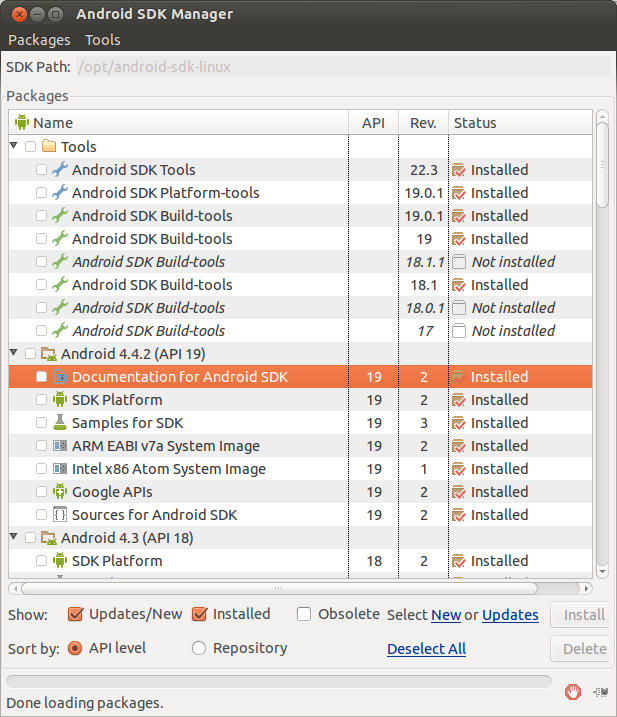Viewport: 617px width, 717px height.
Task: Click the red stop hand icon
Action: [x=573, y=692]
